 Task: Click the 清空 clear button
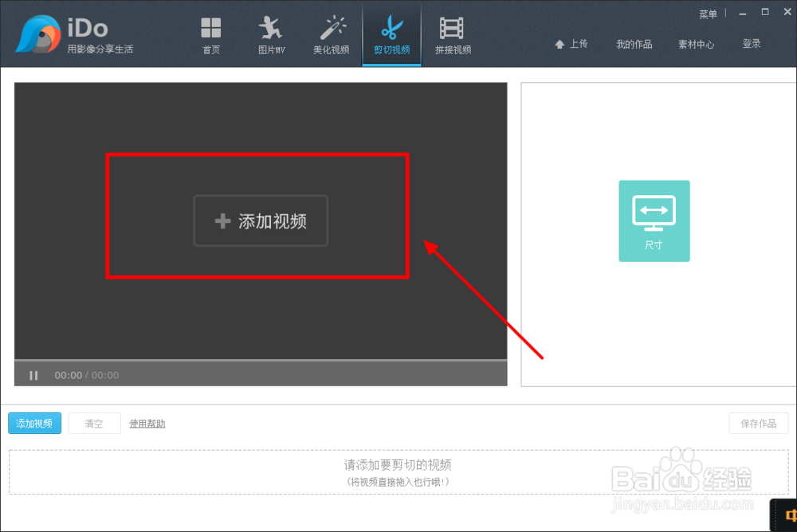pos(94,423)
